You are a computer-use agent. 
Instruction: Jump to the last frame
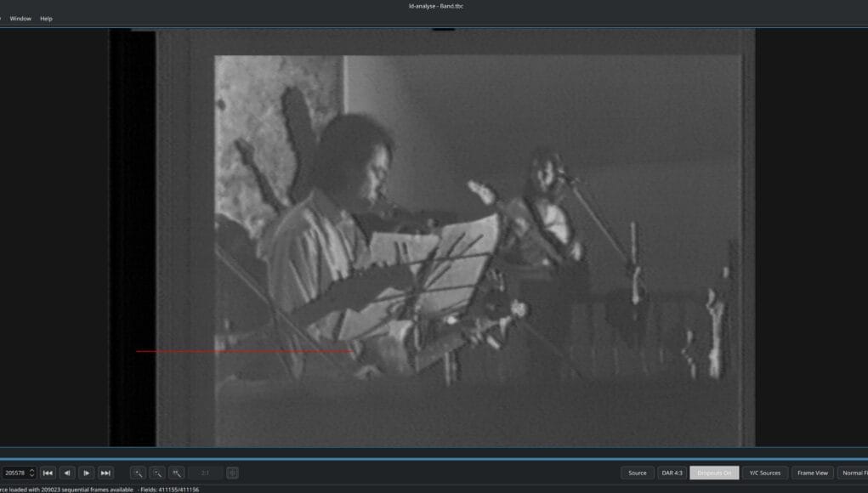105,473
